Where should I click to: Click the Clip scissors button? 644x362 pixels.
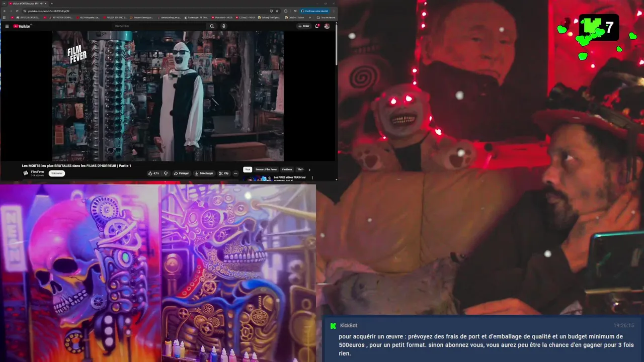[223, 173]
